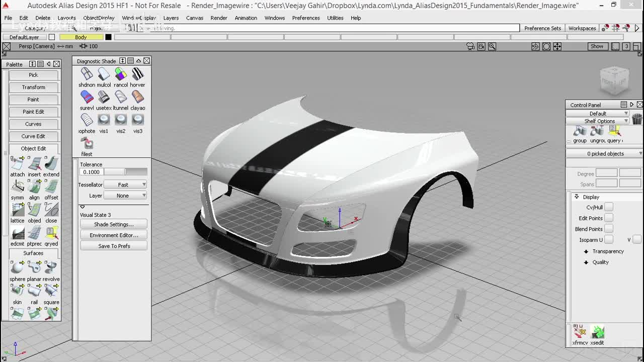Image resolution: width=644 pixels, height=362 pixels.
Task: Toggle the Blend Points checkbox
Action: 609,229
